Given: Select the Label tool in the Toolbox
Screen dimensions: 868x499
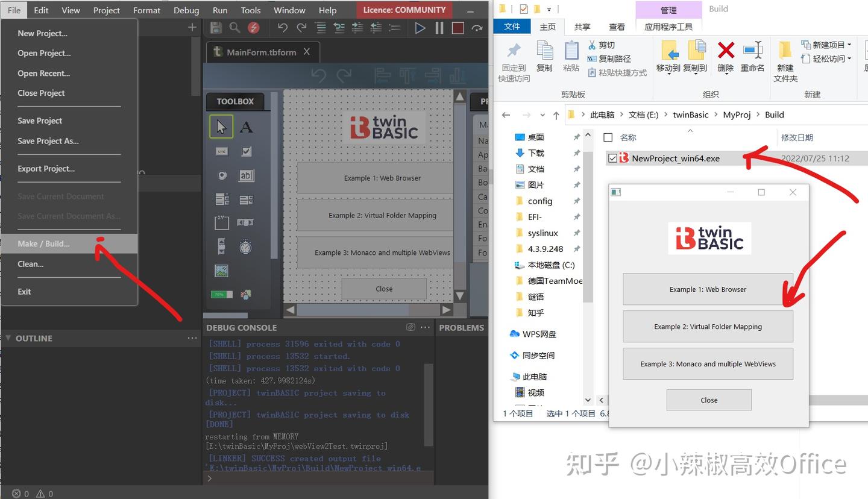Looking at the screenshot, I should pyautogui.click(x=247, y=127).
